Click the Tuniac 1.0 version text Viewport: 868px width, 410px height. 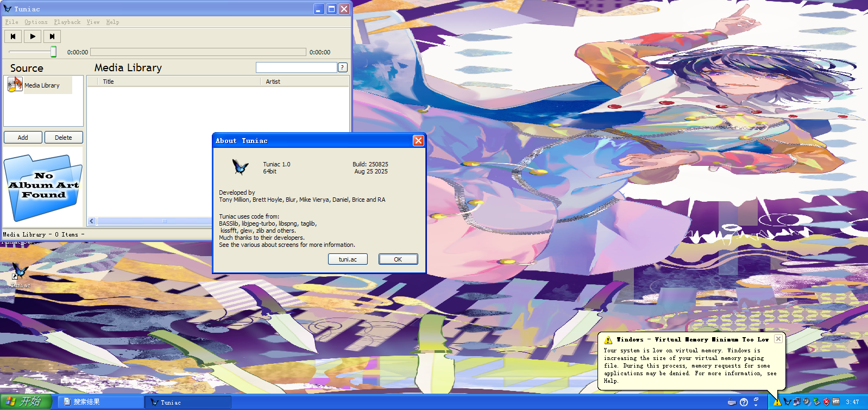pyautogui.click(x=276, y=164)
